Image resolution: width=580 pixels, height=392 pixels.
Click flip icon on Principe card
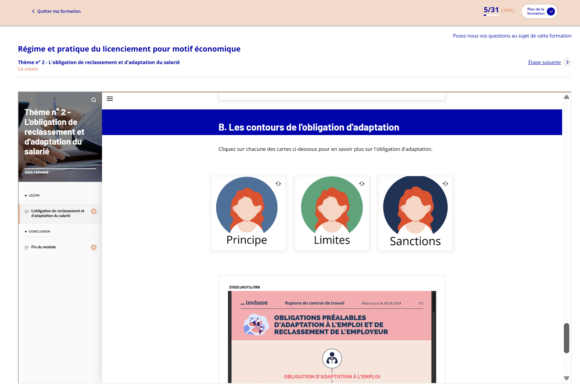pos(278,184)
